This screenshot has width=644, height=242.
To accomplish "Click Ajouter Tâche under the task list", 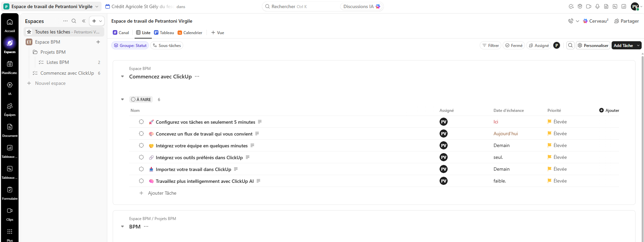I will (158, 193).
